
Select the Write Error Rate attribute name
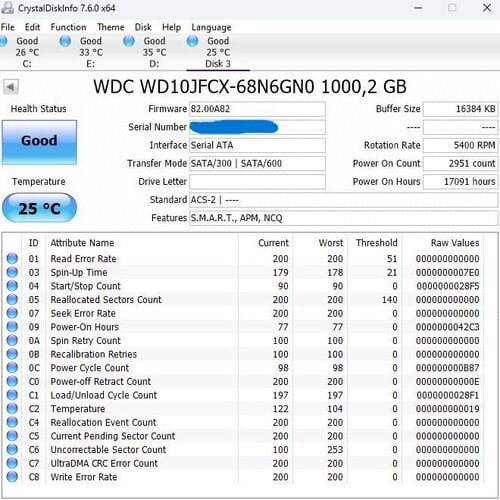pos(84,477)
